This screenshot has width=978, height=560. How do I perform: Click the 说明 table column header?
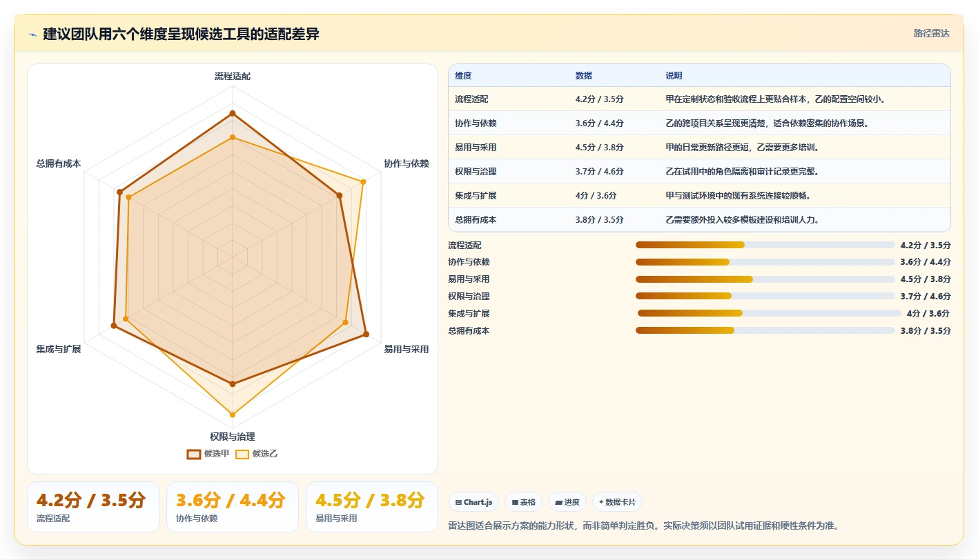tap(804, 75)
